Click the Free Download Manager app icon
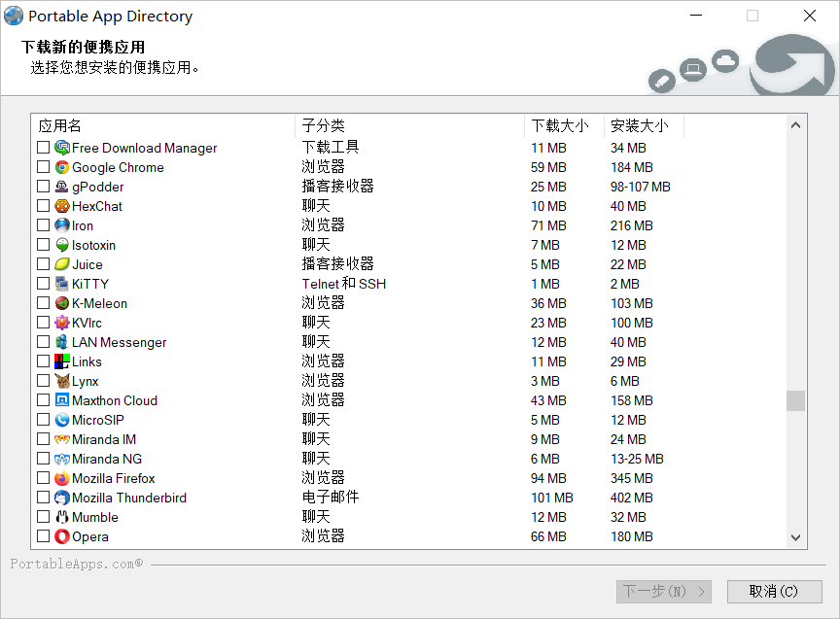Screen dimensions: 840x619 (x=62, y=148)
